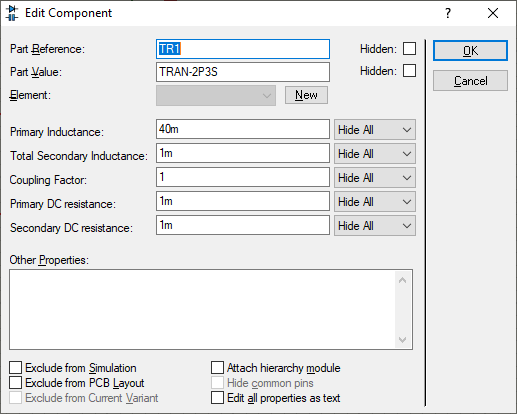Click inside the Other Properties text area
Screen dimensions: 517x414
pyautogui.click(x=202, y=309)
